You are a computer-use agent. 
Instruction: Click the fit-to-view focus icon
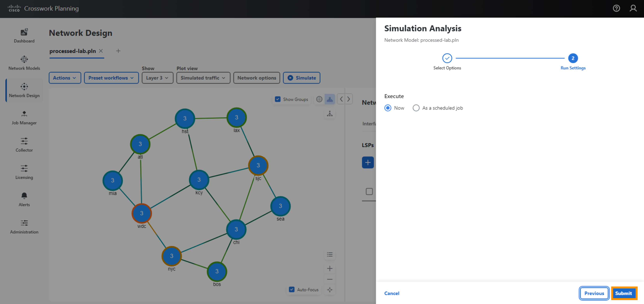point(330,290)
